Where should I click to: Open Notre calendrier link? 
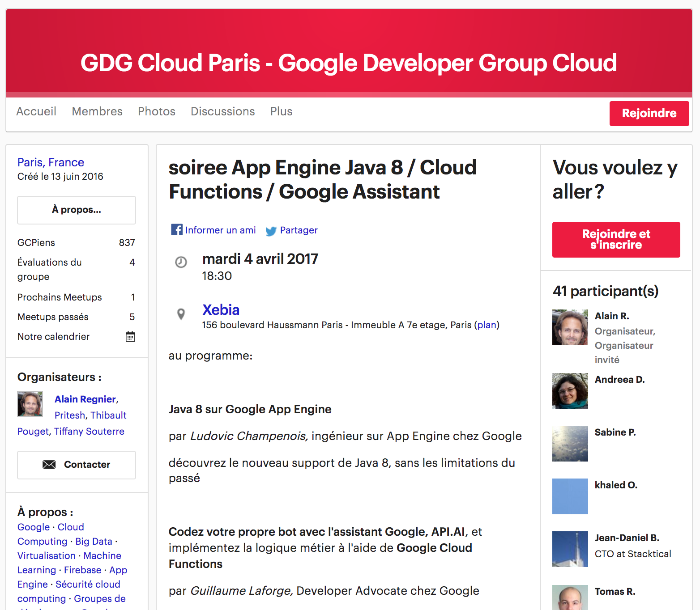click(x=53, y=337)
